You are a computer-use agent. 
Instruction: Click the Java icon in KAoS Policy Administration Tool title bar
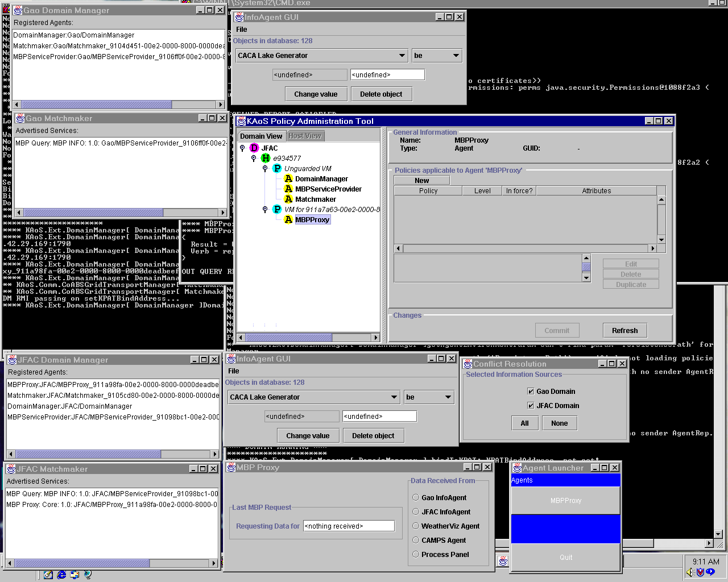[x=241, y=121]
